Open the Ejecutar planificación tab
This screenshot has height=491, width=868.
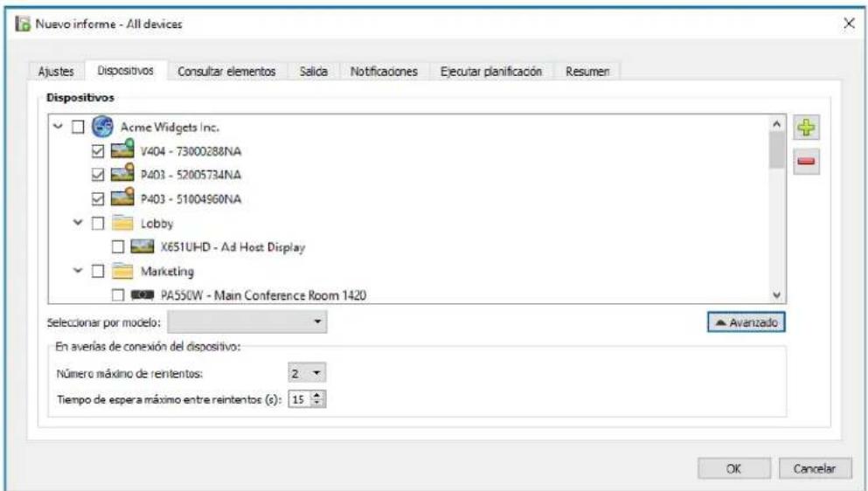(x=491, y=72)
